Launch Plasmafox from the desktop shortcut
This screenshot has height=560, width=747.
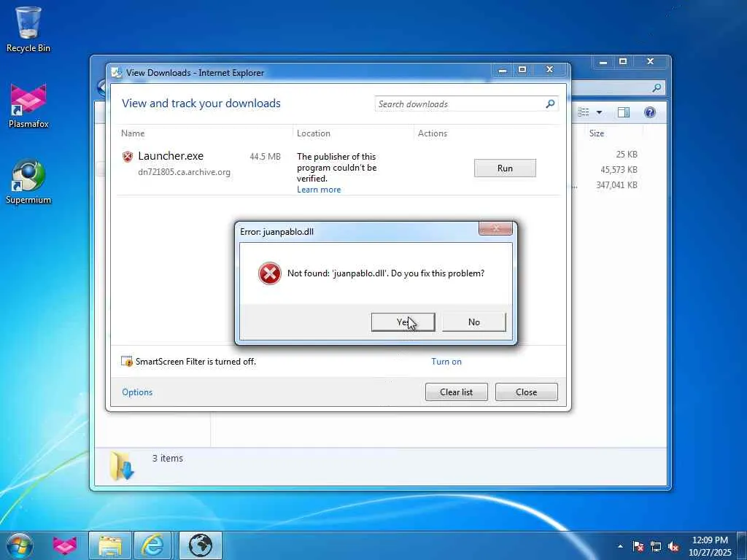[x=28, y=106]
